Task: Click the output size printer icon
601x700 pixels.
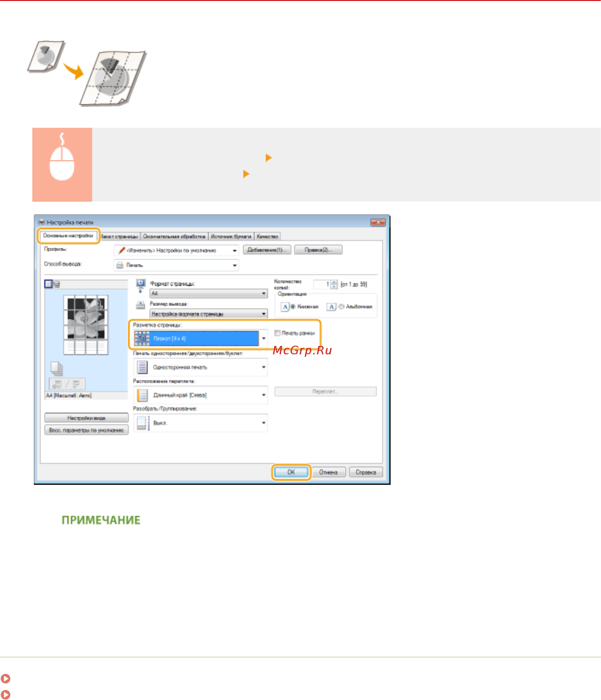Action: [x=141, y=305]
